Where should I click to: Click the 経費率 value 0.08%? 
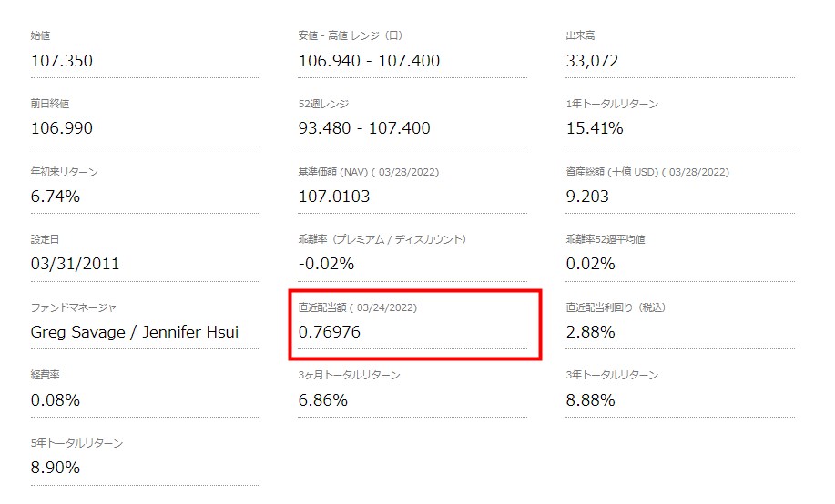pyautogui.click(x=56, y=400)
